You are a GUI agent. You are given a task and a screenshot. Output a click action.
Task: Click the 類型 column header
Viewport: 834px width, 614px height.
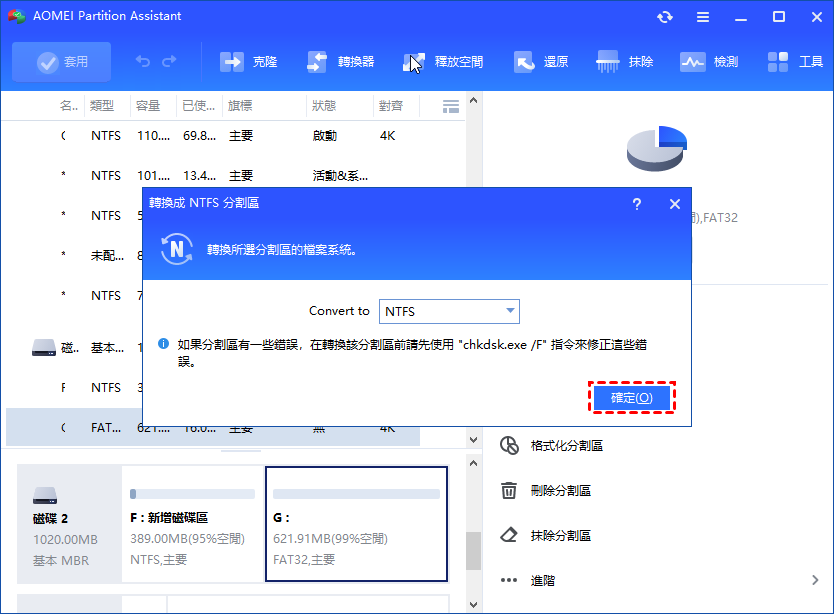click(102, 106)
